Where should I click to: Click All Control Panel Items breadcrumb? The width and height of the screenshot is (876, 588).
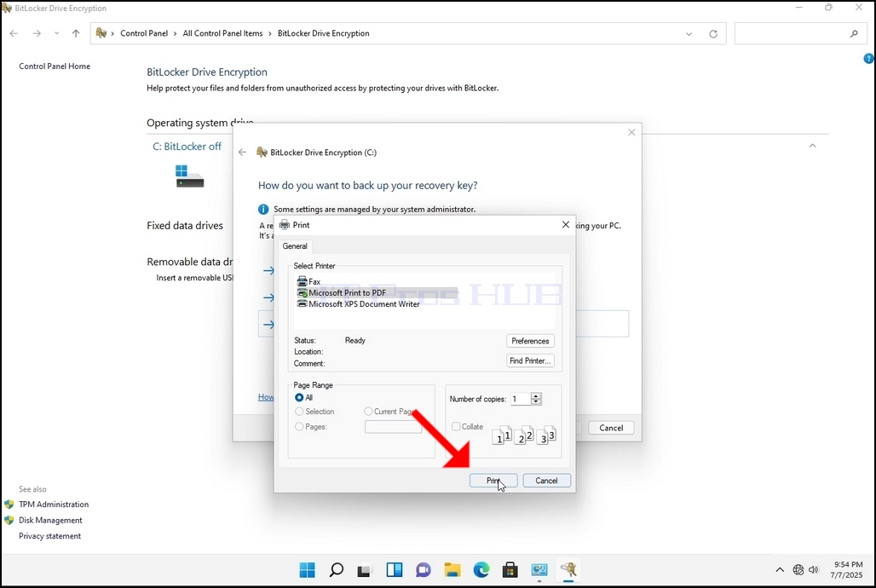222,33
